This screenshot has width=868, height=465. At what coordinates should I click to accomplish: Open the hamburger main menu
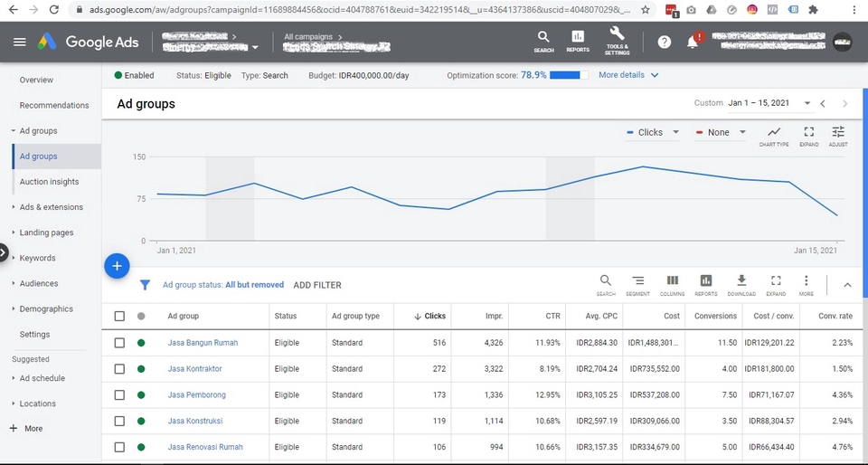(x=19, y=43)
